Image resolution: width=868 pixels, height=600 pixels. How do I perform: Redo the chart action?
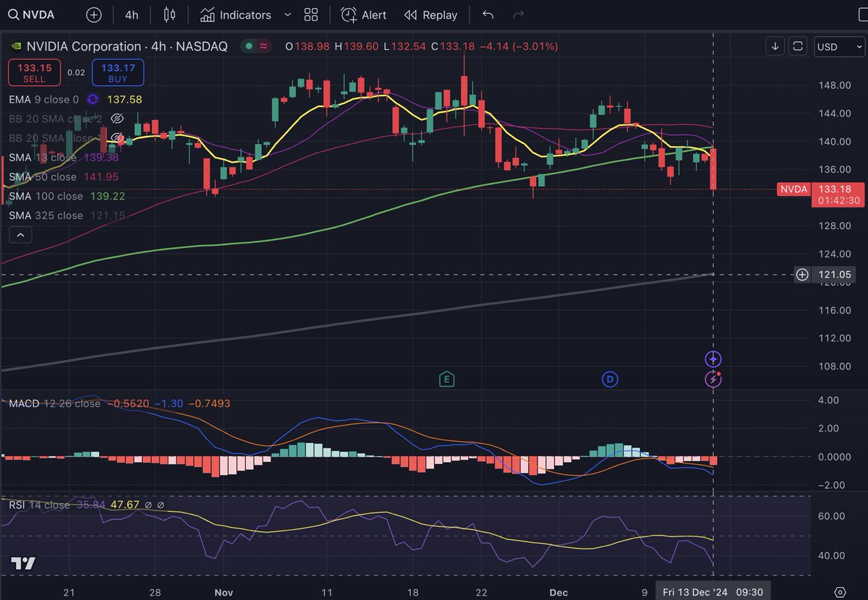point(518,14)
